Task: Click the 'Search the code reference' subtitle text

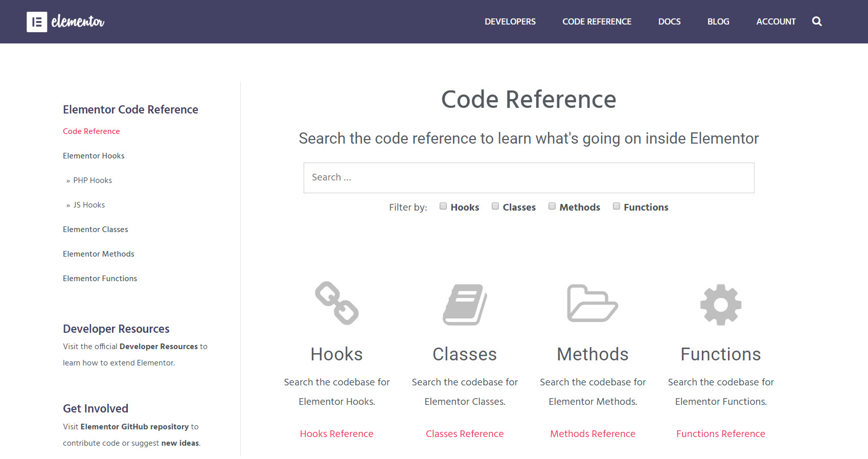Action: 529,139
